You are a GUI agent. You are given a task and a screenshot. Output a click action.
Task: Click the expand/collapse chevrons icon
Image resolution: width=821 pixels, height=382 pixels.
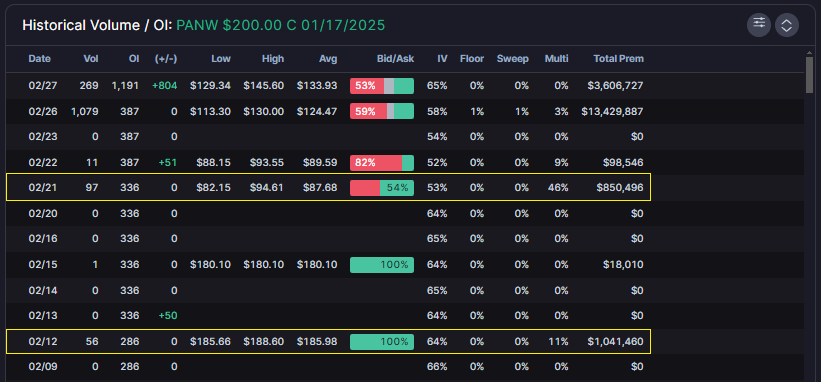786,25
